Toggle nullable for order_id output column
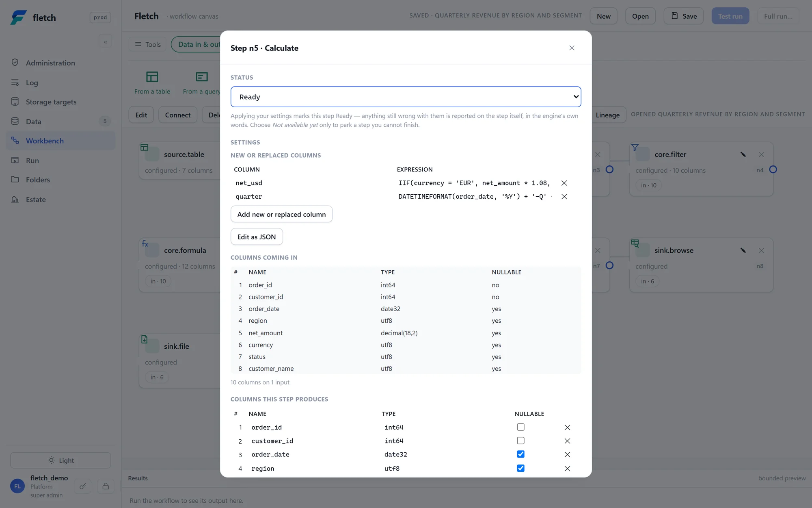 (520, 427)
